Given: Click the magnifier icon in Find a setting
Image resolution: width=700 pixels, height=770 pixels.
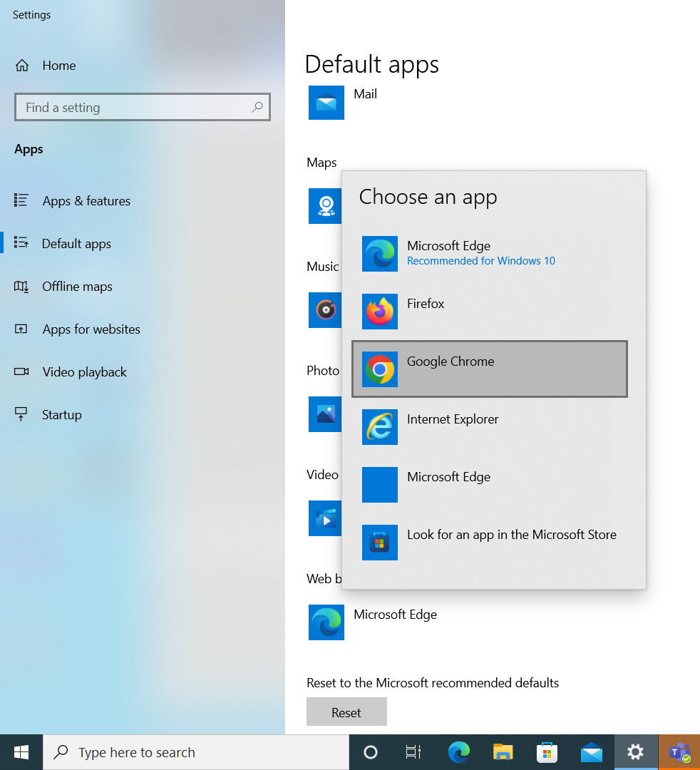Looking at the screenshot, I should (x=257, y=107).
